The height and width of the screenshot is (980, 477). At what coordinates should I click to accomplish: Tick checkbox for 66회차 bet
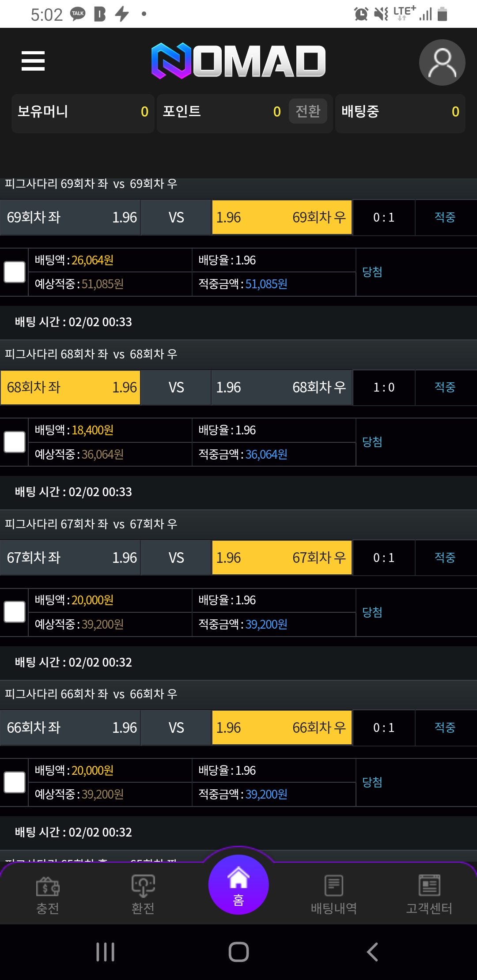(x=15, y=782)
